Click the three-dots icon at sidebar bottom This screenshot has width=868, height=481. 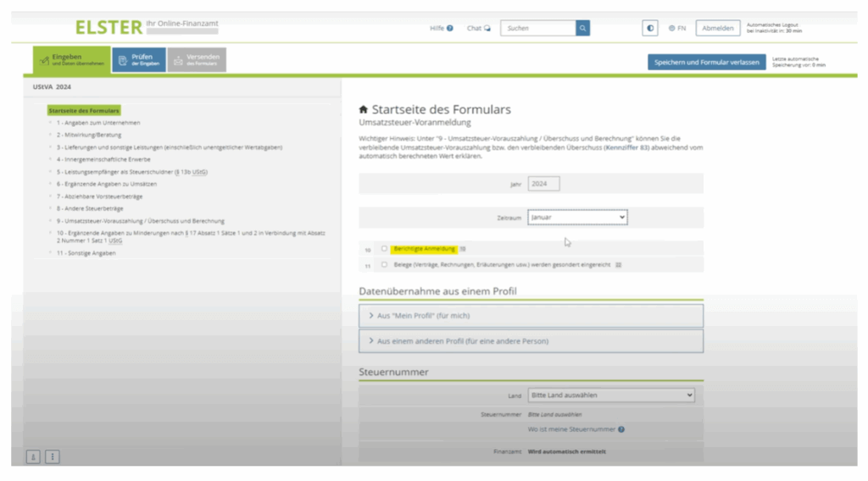(x=53, y=456)
